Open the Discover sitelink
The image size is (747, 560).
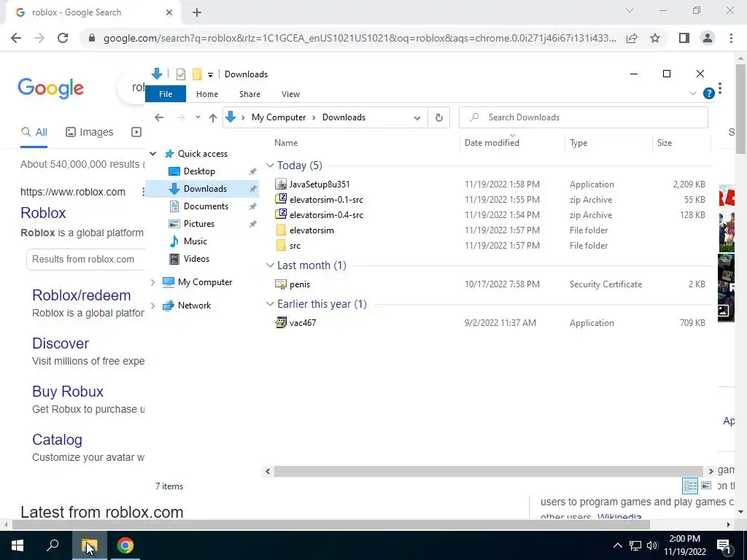tap(61, 343)
